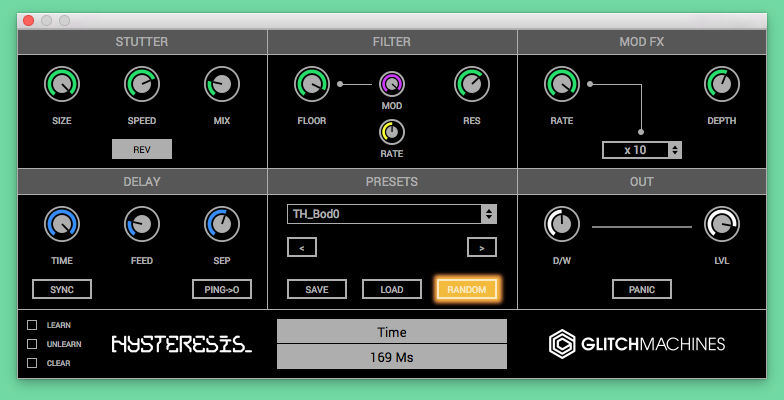Click the Hysteresis plugin title logo
Image resolution: width=784 pixels, height=400 pixels.
click(x=182, y=344)
